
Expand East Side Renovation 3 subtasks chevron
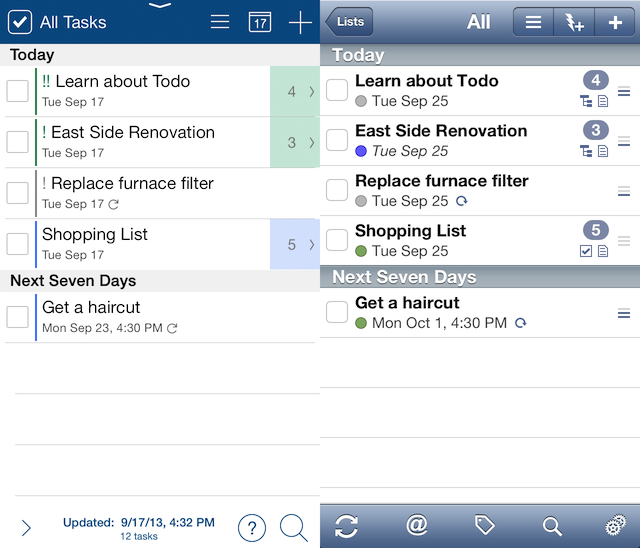(312, 142)
